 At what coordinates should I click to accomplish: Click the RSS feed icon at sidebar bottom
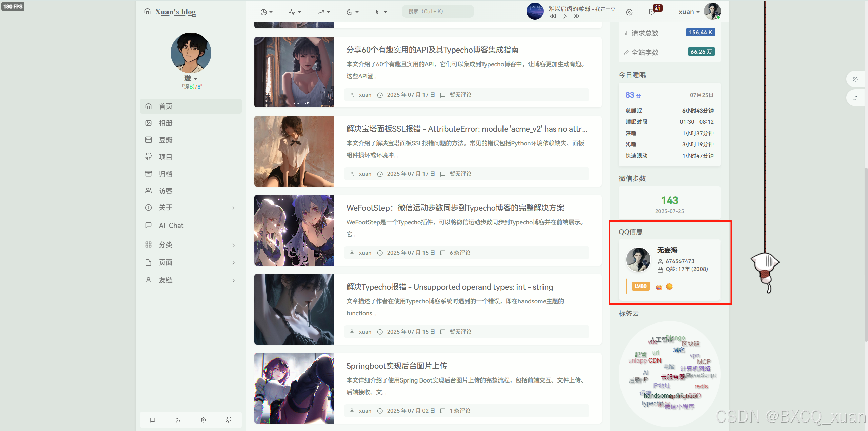tap(178, 420)
